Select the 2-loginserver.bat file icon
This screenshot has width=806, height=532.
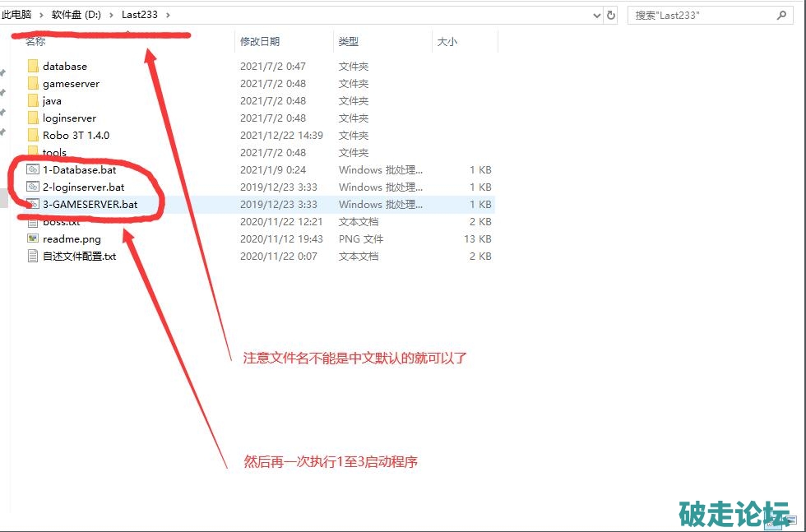pyautogui.click(x=33, y=187)
